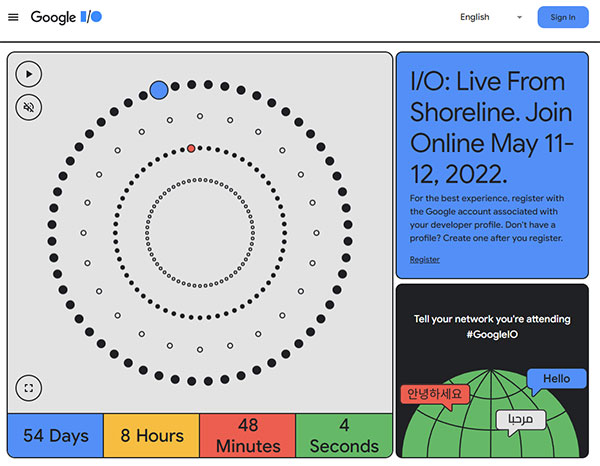Select the 8 Hours countdown tile
The image size is (600, 466).
click(x=152, y=435)
